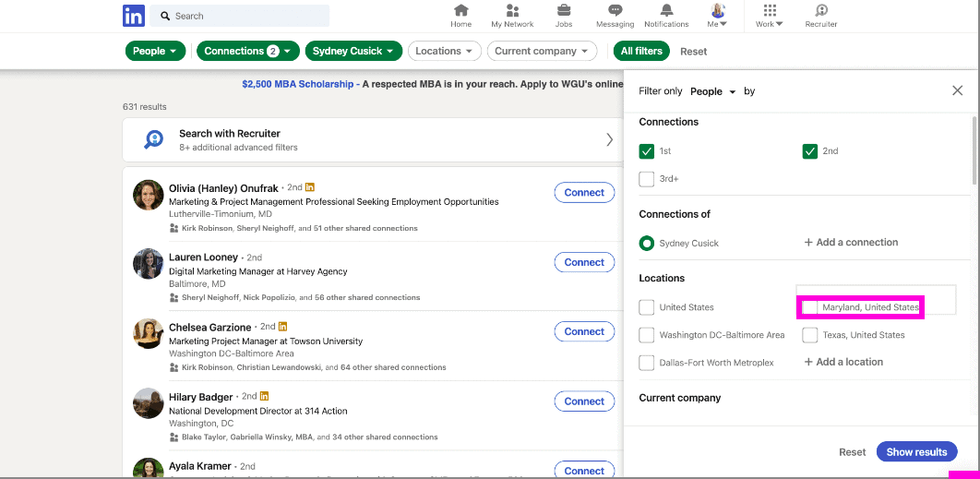Open Olivia (Hanley) Onufrak's profile photo

149,195
